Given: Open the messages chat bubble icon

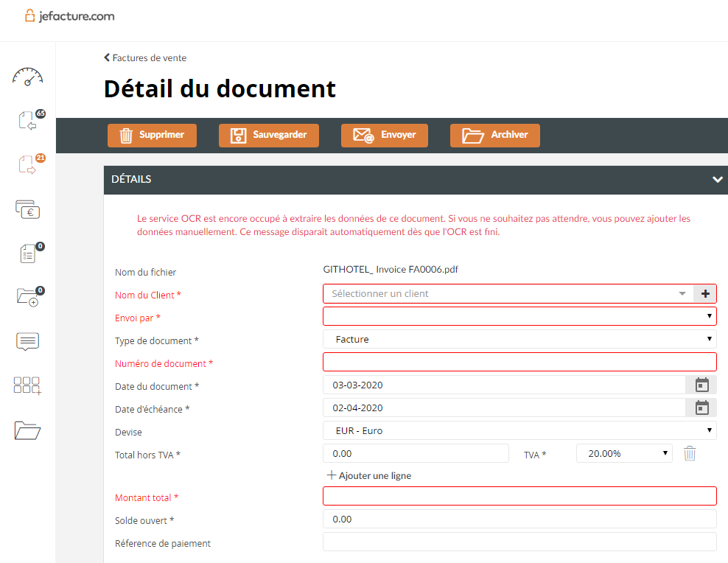Looking at the screenshot, I should pos(27,341).
